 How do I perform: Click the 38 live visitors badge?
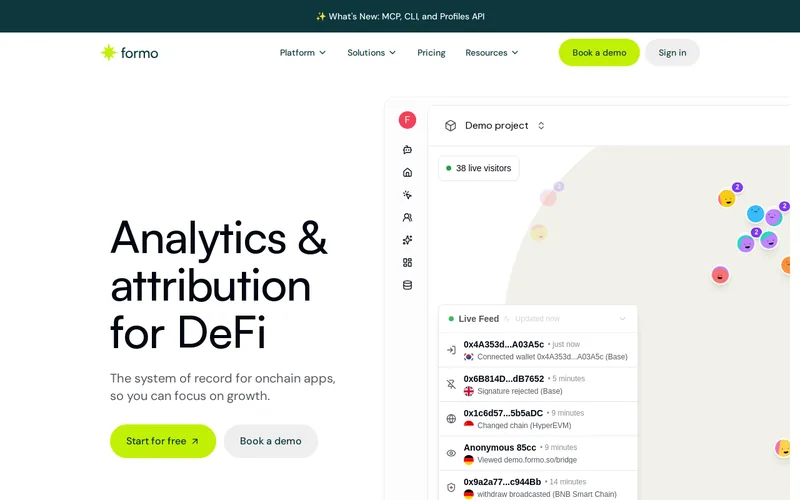click(479, 168)
